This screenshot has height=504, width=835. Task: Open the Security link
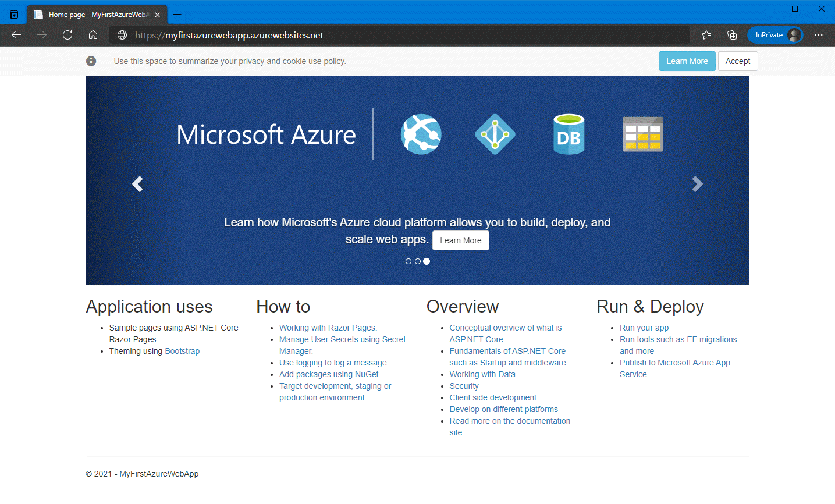[464, 386]
